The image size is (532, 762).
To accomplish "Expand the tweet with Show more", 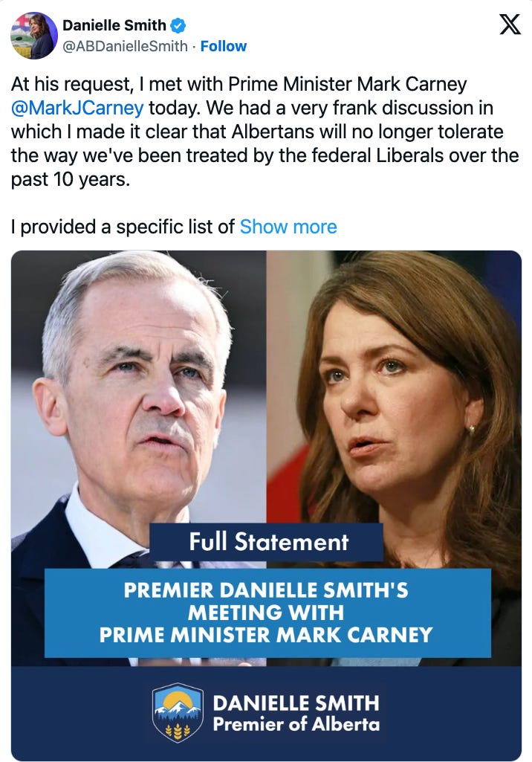I will click(x=288, y=227).
